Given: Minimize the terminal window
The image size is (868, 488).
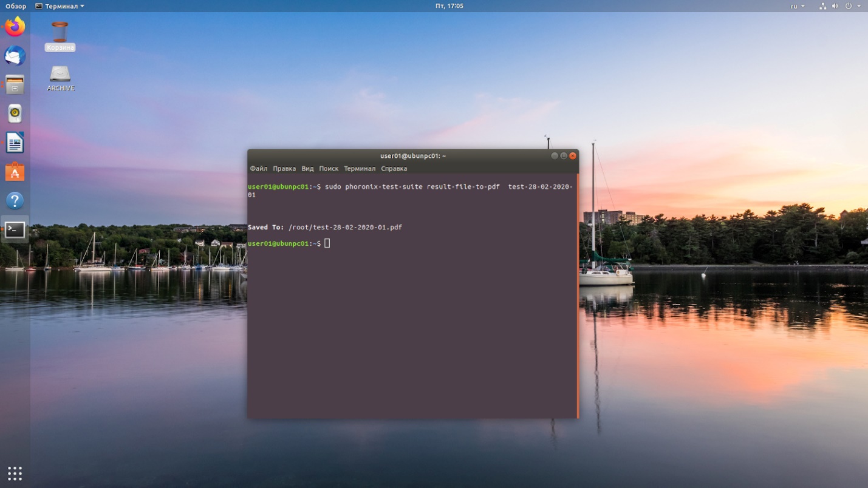Looking at the screenshot, I should 554,156.
